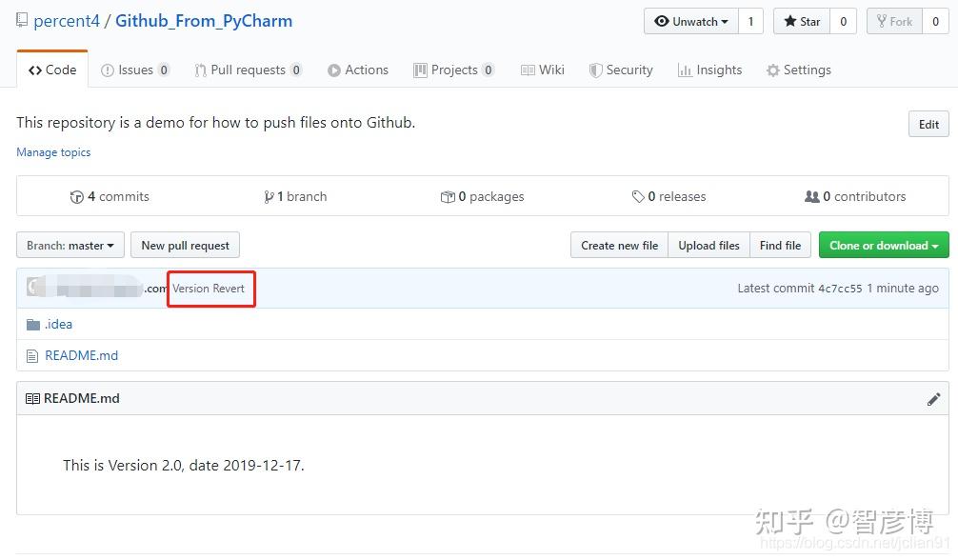
Task: Click the repository book icon beside percent4
Action: pyautogui.click(x=22, y=20)
